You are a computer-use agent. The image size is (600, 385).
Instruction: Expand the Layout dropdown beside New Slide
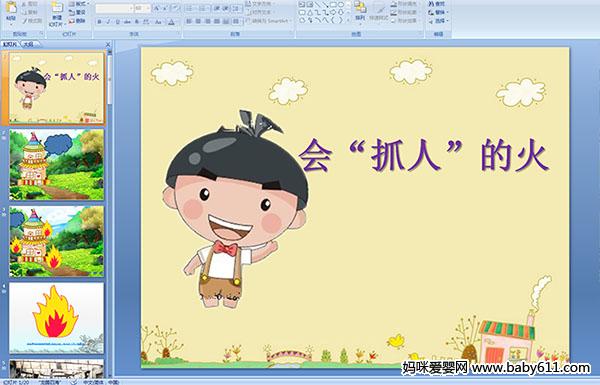[78, 4]
